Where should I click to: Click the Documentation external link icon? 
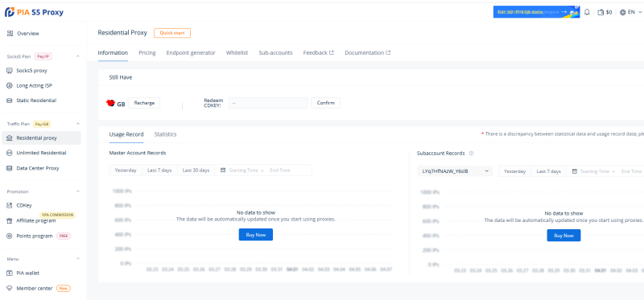pyautogui.click(x=388, y=52)
